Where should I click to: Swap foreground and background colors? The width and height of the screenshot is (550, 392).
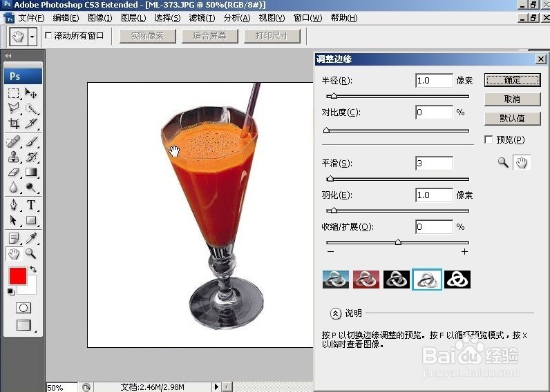click(x=33, y=269)
